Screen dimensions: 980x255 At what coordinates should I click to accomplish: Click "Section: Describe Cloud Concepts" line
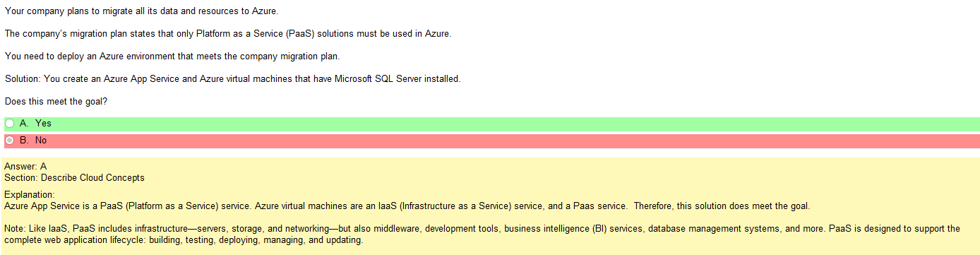[x=74, y=178]
